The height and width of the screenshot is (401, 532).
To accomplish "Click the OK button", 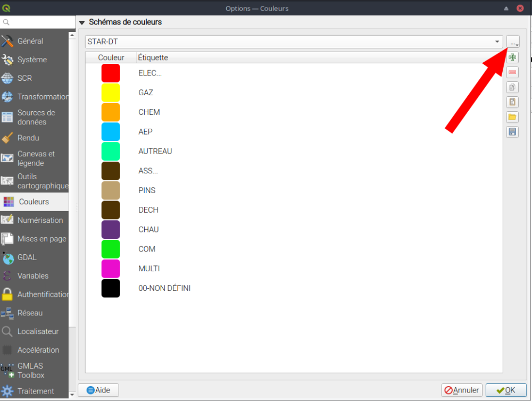I will point(505,390).
